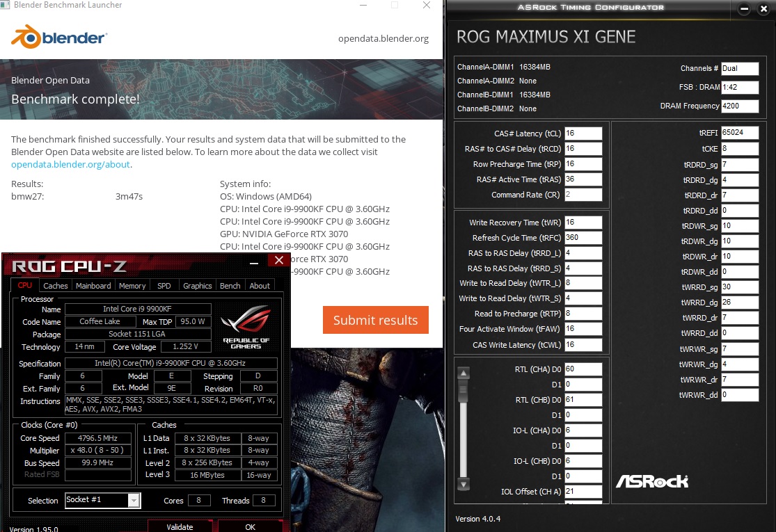The image size is (776, 532).
Task: Click the scroll up arrow beside RTL values
Action: point(464,373)
